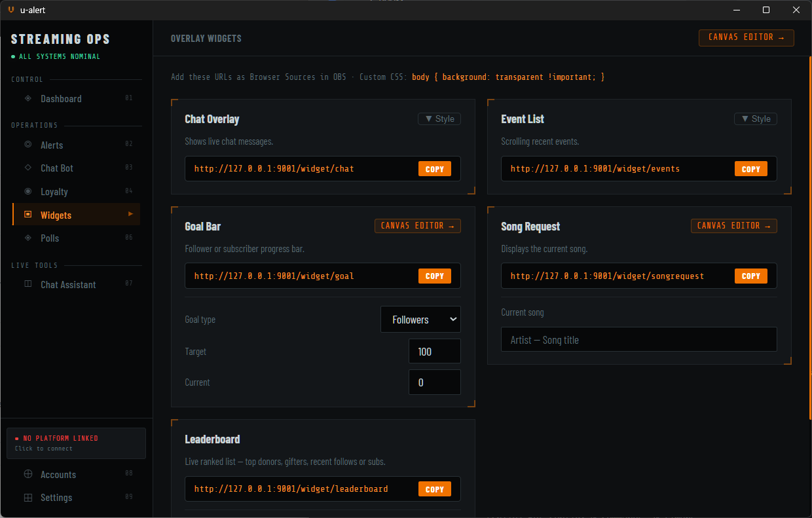The height and width of the screenshot is (518, 812).
Task: Click the orange vertical scrollbar
Action: pos(810,238)
